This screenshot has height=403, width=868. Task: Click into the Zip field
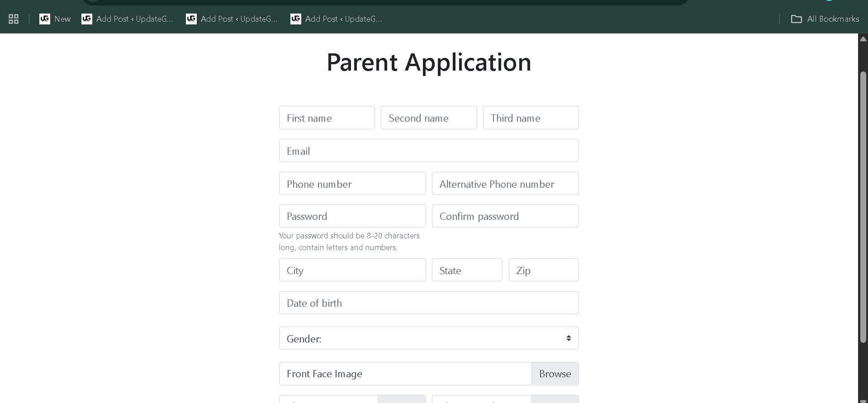tap(543, 270)
